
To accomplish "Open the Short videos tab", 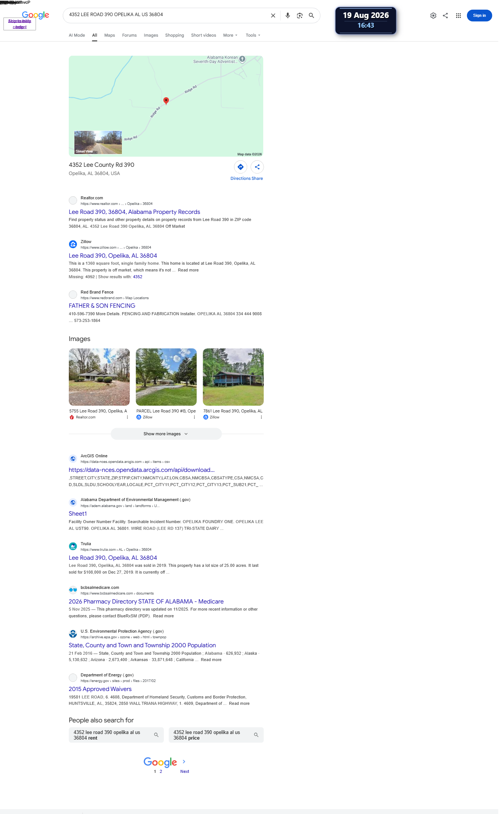I will [x=203, y=35].
